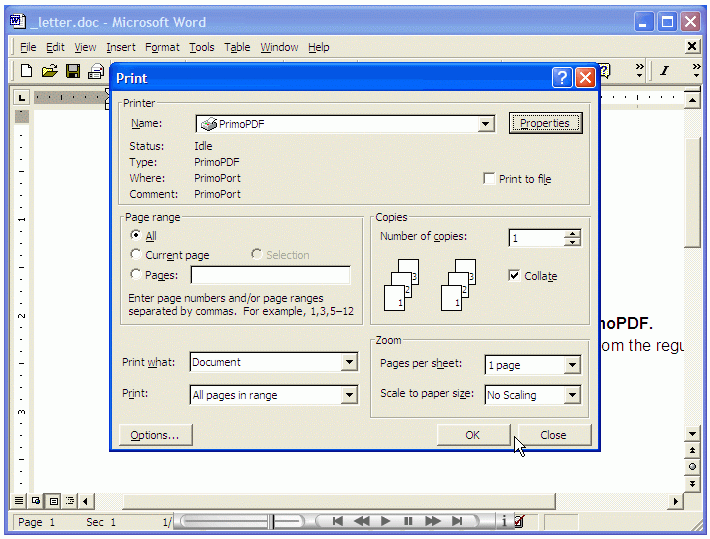
Task: Expand the formatting toolbar overflow chevron
Action: [x=696, y=70]
